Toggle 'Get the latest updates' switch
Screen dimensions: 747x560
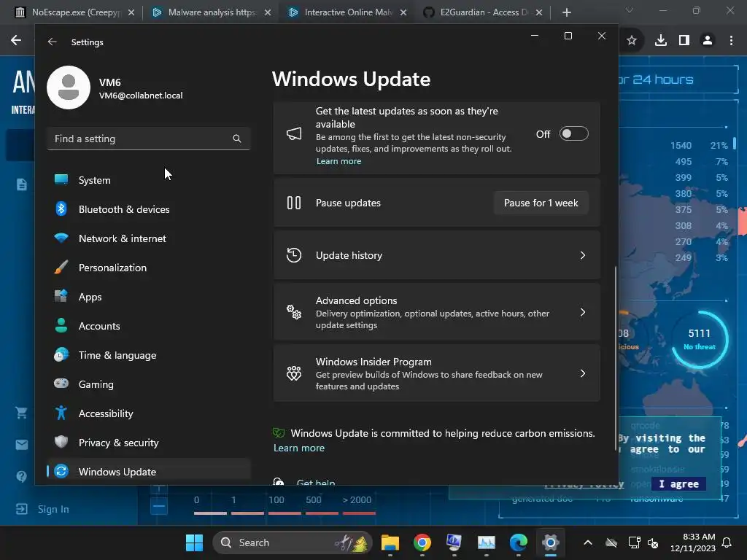pyautogui.click(x=573, y=134)
